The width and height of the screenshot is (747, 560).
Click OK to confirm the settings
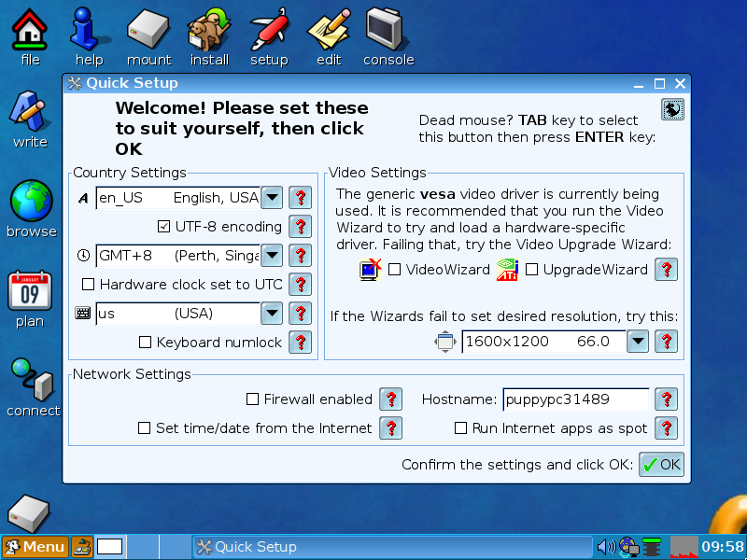tap(661, 465)
